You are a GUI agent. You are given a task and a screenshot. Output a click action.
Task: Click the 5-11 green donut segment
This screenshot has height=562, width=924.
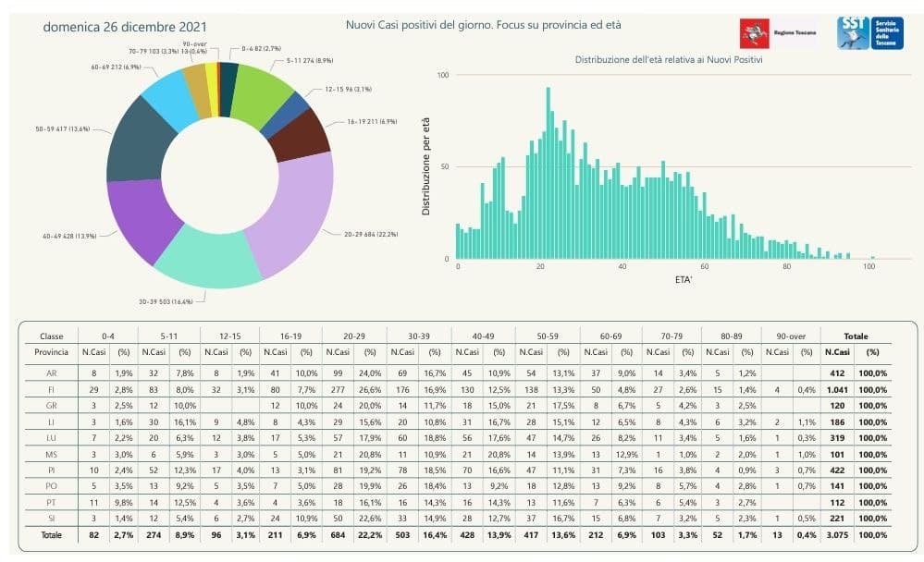(259, 94)
